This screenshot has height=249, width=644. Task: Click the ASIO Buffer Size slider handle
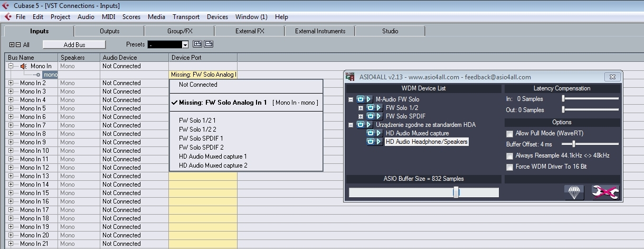[x=456, y=192]
